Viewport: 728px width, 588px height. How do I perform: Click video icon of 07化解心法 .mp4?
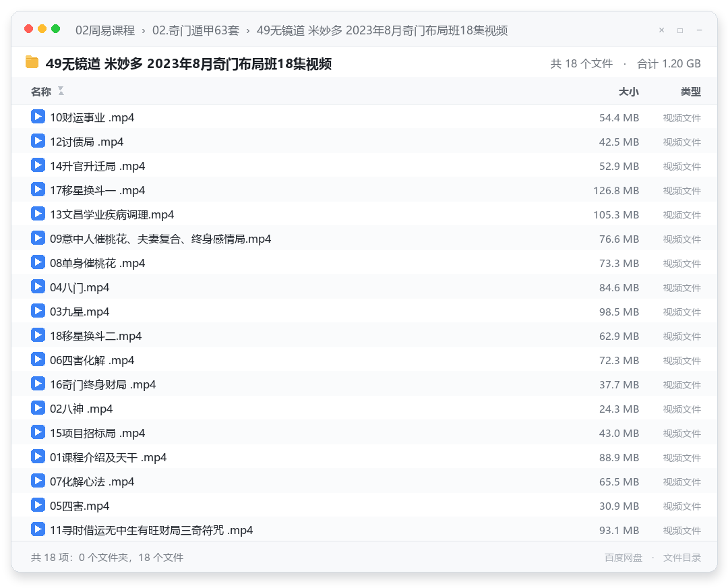(x=38, y=481)
